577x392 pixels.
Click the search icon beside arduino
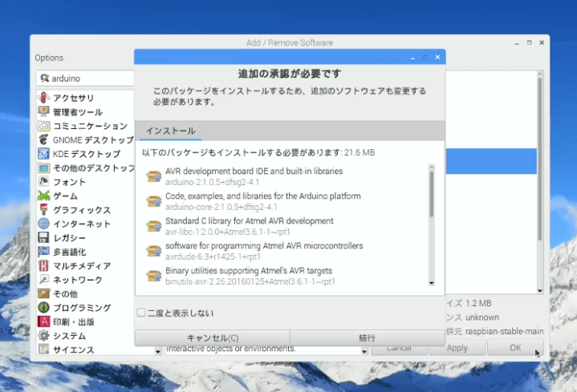click(x=44, y=78)
